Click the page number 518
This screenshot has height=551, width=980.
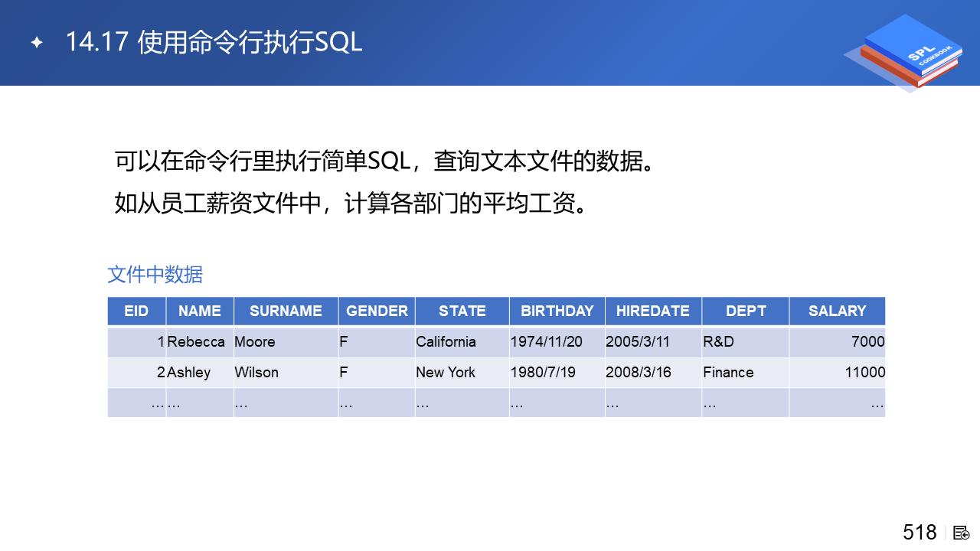pos(920,532)
